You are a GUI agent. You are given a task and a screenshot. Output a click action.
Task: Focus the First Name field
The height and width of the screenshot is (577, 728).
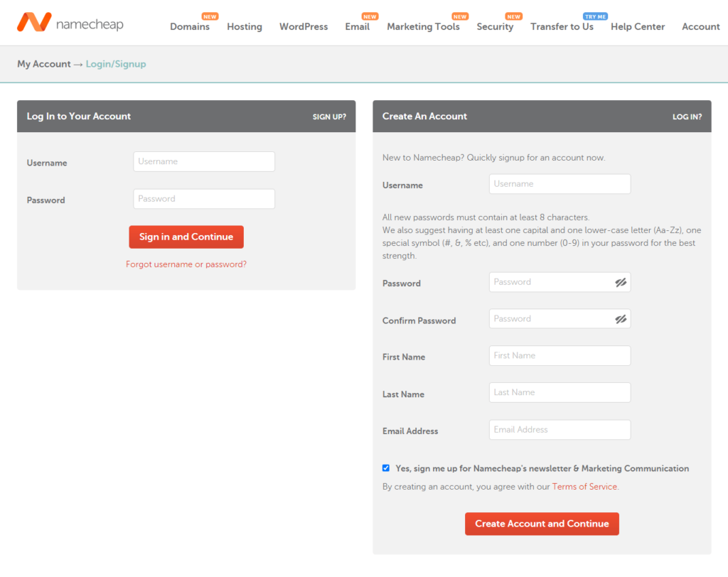pos(560,355)
